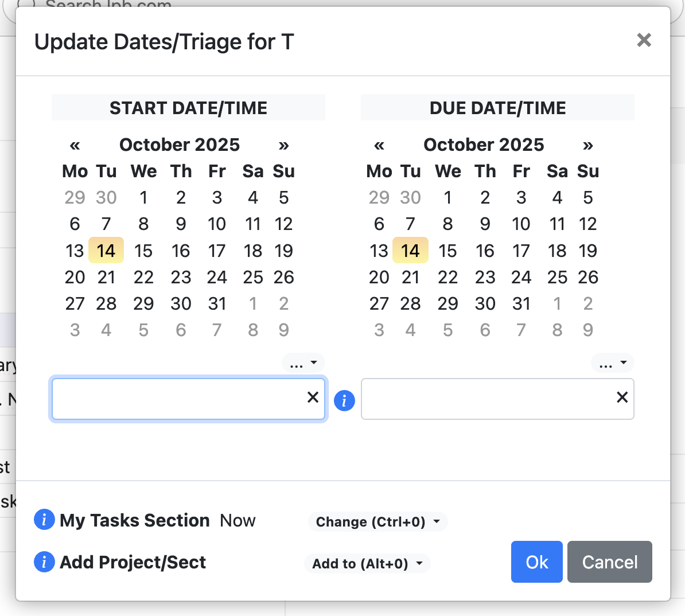Click info icon between the date fields

[344, 400]
